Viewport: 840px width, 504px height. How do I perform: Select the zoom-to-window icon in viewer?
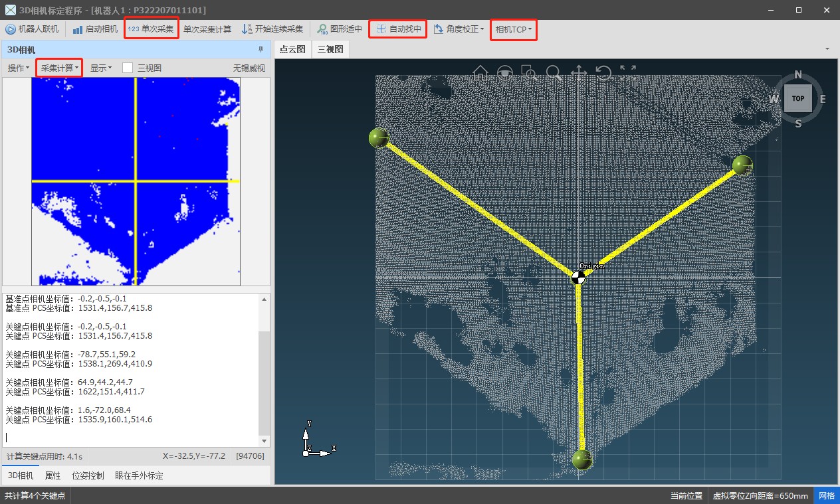(529, 73)
